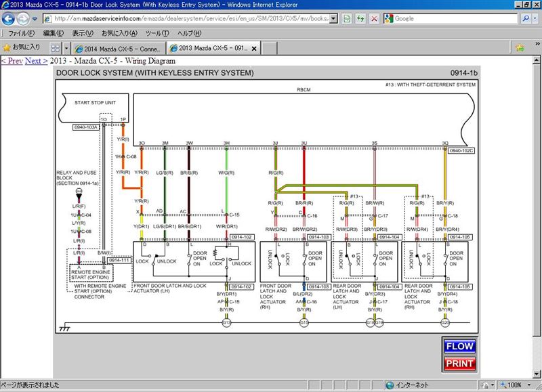Screen dimensions: 542x392
Task: Click the lower 0914-102 connector reference
Action: pos(242,286)
